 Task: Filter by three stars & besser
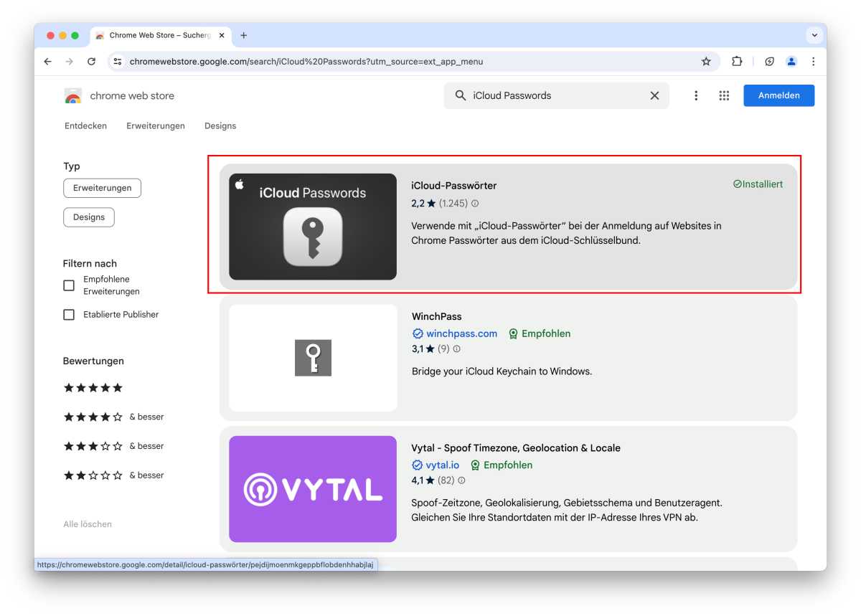(x=114, y=446)
